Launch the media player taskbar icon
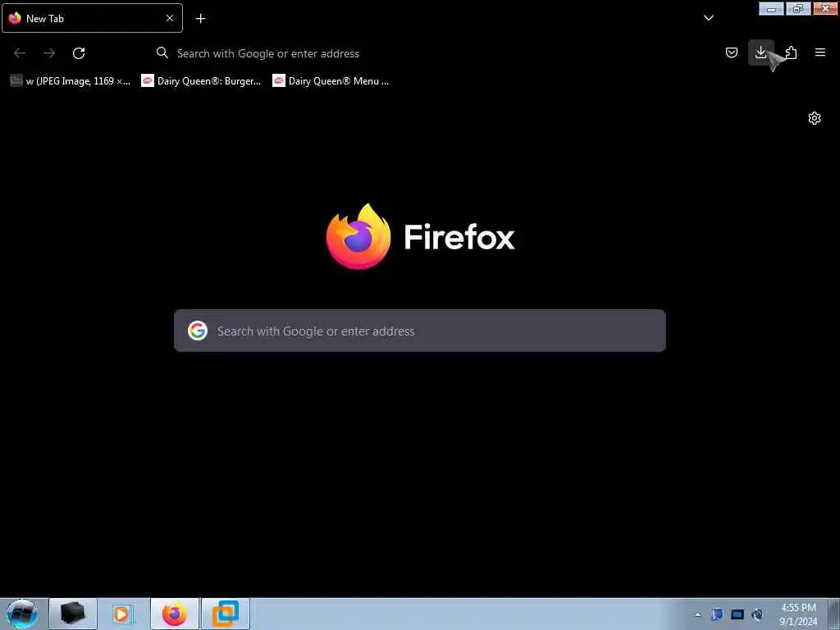 point(122,614)
